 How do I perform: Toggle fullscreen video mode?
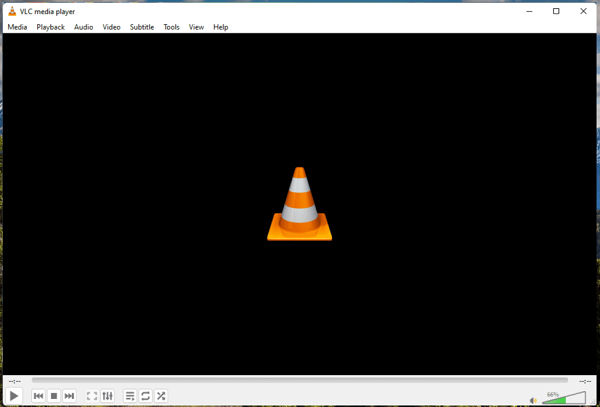tap(92, 396)
